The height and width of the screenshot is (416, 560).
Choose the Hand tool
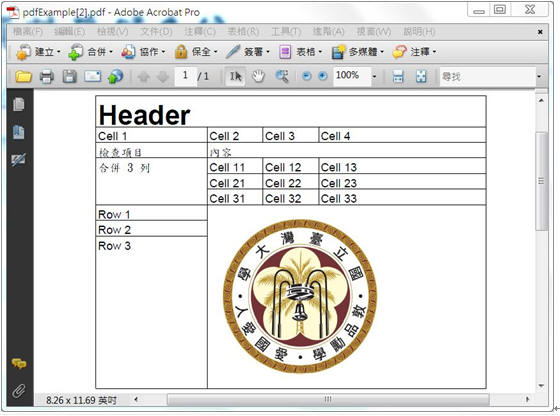click(x=258, y=76)
